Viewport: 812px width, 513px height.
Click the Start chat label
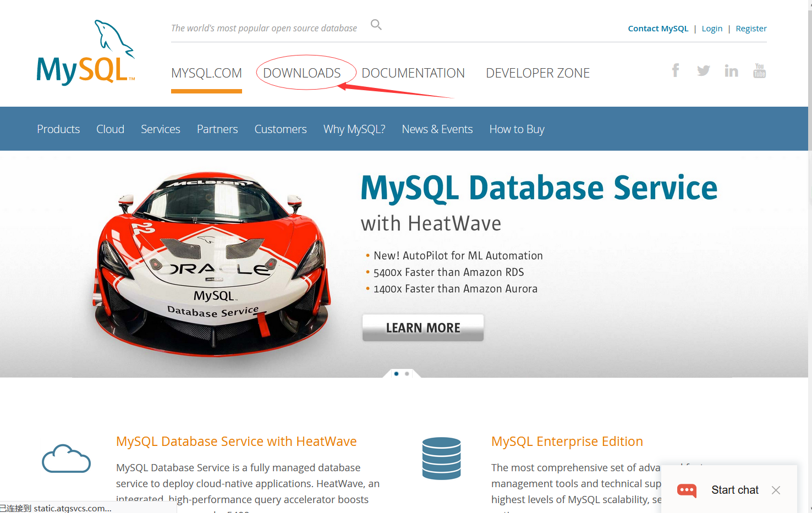pyautogui.click(x=735, y=490)
